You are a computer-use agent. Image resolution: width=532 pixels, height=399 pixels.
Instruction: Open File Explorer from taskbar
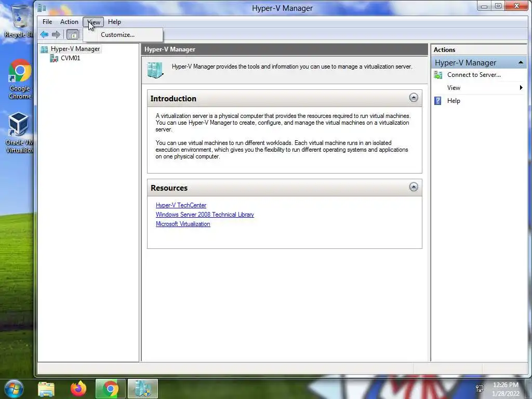46,389
